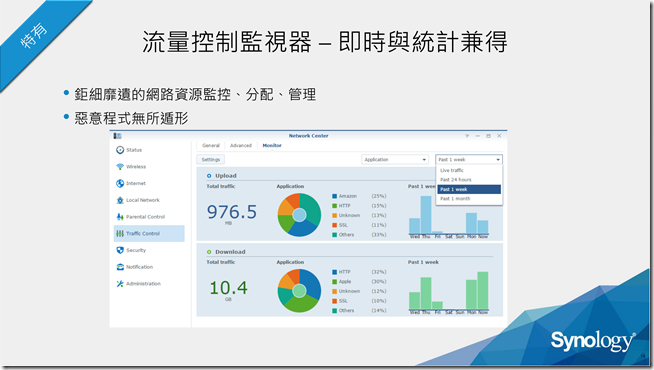The image size is (654, 370).
Task: Click the Wireless wifi icon
Action: [x=120, y=166]
